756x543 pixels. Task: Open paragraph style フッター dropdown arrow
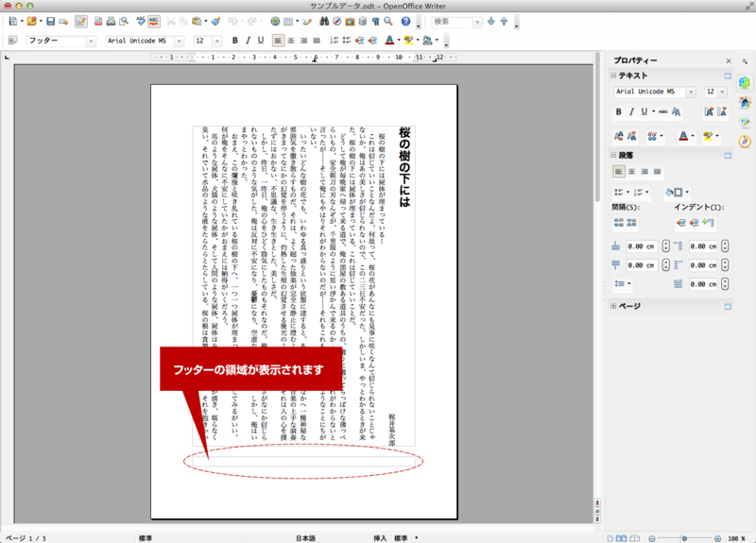click(91, 41)
